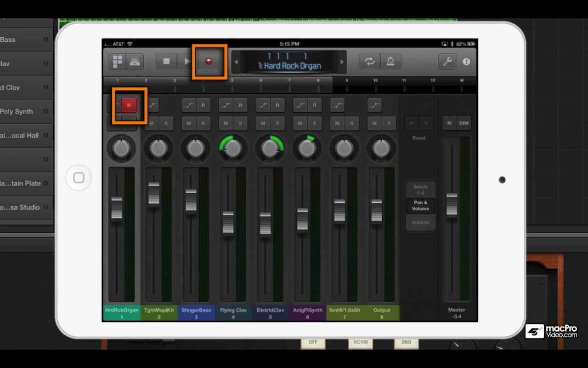This screenshot has height=368, width=588.
Task: Select Bass track in background list
Action: 26,40
